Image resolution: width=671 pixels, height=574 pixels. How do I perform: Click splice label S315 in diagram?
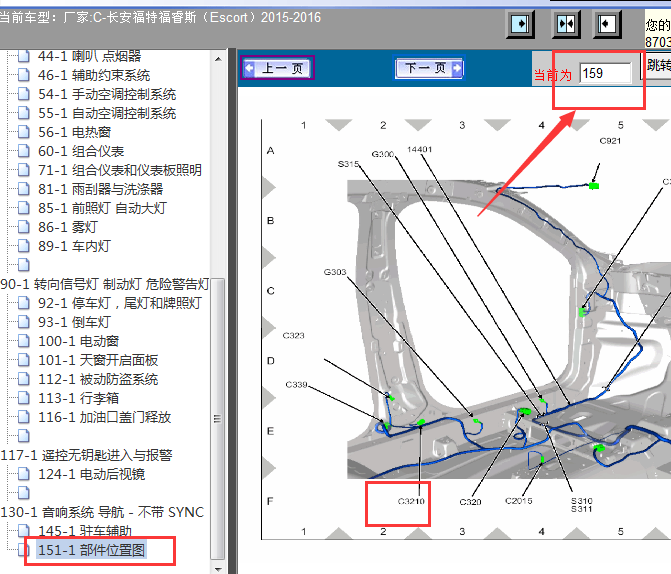click(348, 164)
